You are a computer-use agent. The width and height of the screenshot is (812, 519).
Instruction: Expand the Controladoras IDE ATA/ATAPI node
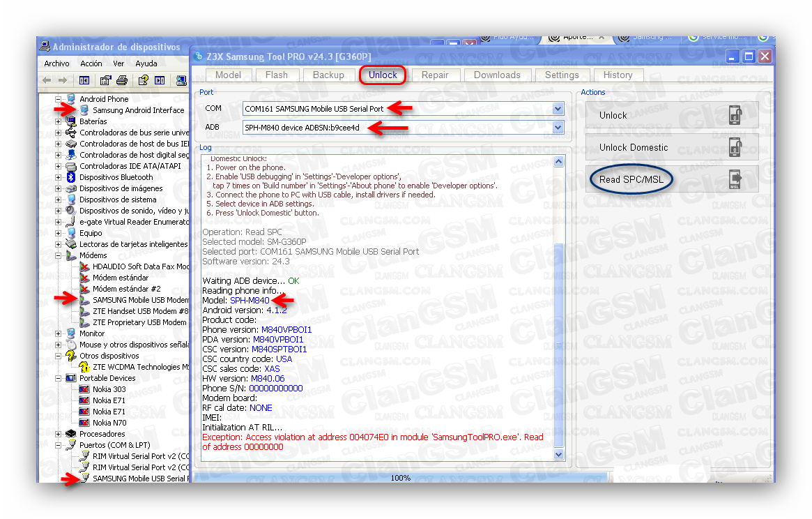[58, 166]
